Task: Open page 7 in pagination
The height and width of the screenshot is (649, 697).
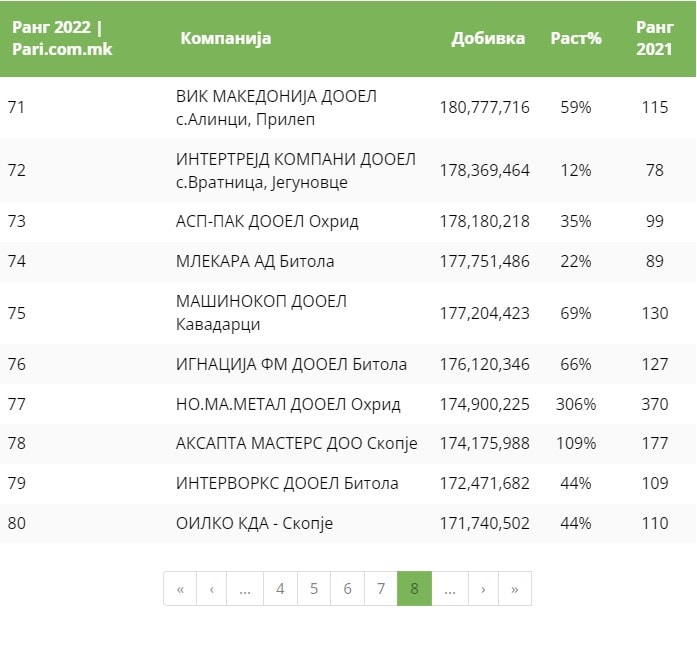Action: tap(381, 589)
